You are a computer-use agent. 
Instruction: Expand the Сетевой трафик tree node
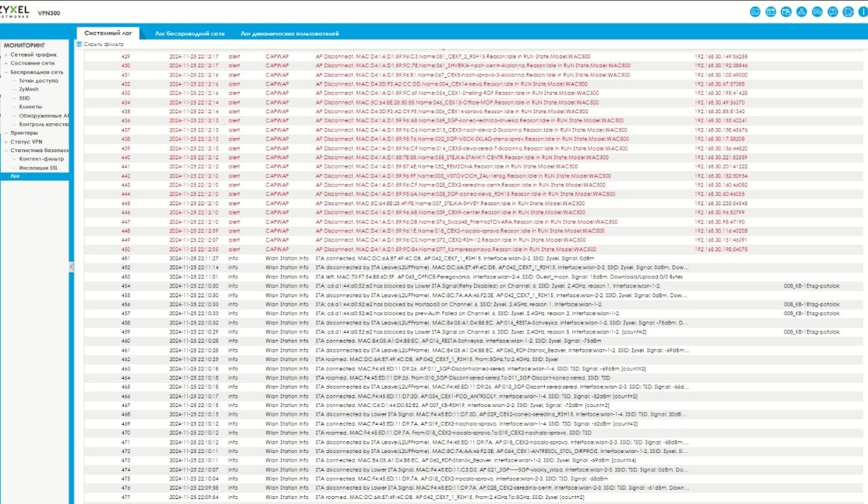6,55
